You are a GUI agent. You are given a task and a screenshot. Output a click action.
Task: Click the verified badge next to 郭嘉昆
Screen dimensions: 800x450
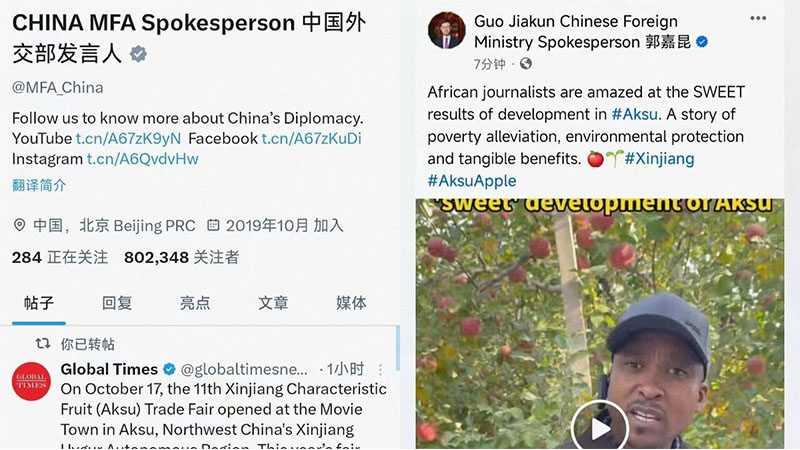[702, 42]
